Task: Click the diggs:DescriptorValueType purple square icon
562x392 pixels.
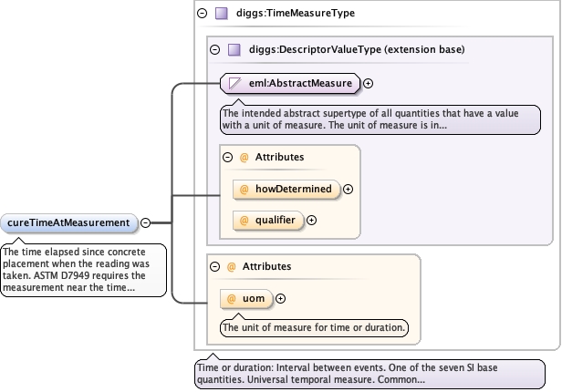Action: 234,49
